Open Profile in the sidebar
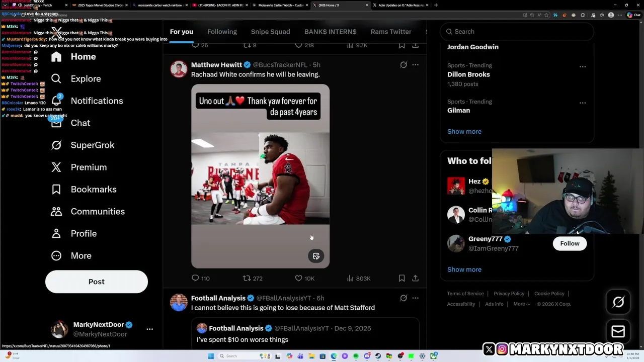 (x=74, y=234)
